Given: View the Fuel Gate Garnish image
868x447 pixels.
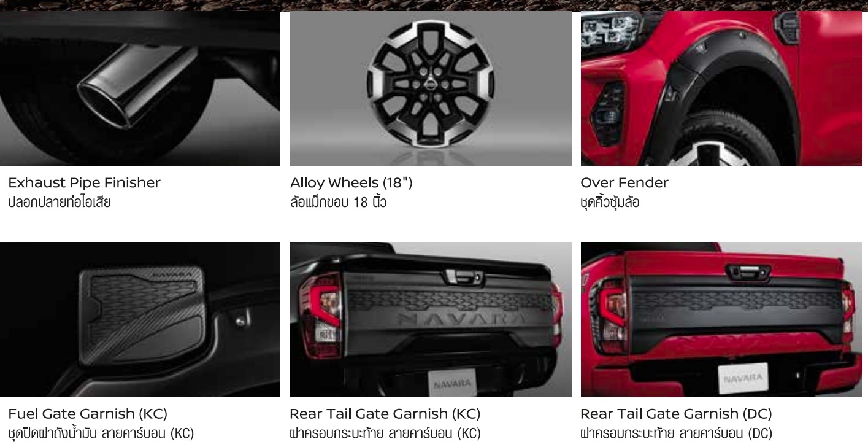Looking at the screenshot, I should (140, 319).
